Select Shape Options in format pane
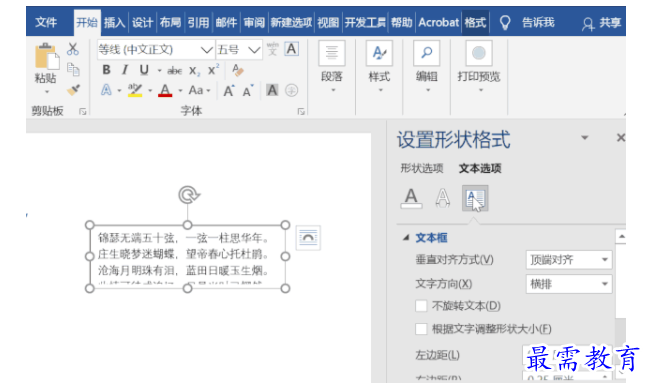Image resolution: width=648 pixels, height=390 pixels. pyautogui.click(x=422, y=168)
